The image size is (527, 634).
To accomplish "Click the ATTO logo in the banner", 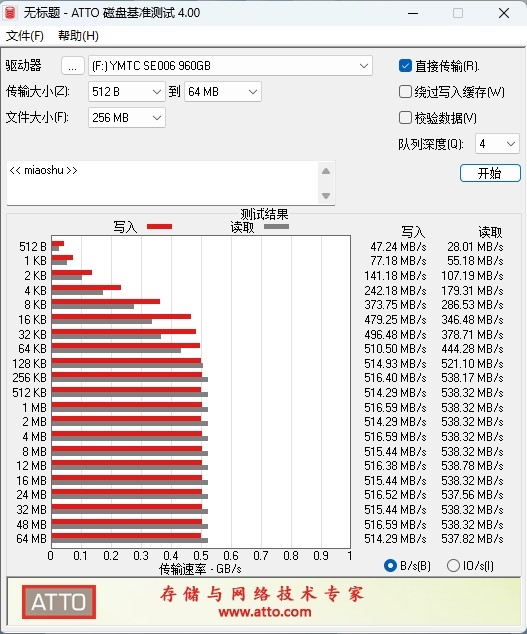I will (59, 602).
